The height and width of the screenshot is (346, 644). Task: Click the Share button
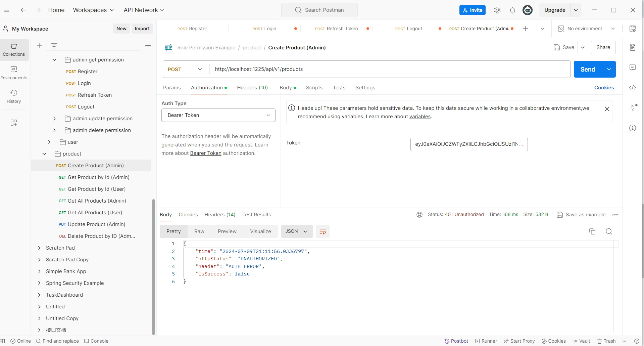coord(603,47)
